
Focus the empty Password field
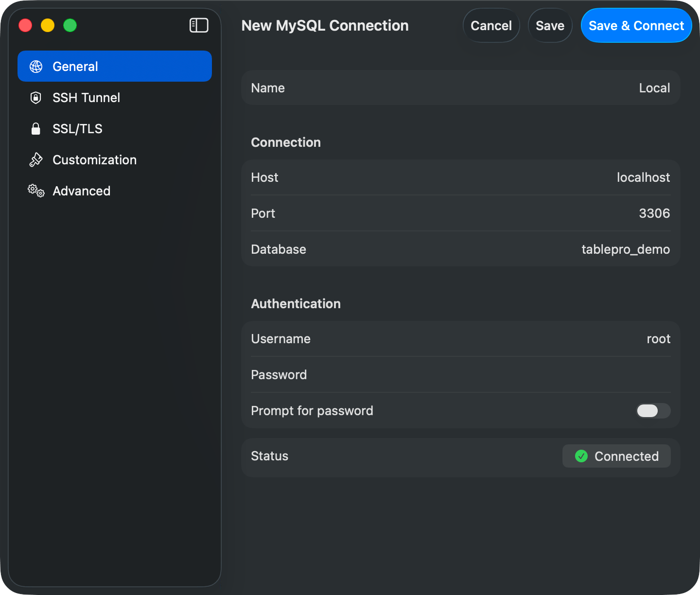461,375
